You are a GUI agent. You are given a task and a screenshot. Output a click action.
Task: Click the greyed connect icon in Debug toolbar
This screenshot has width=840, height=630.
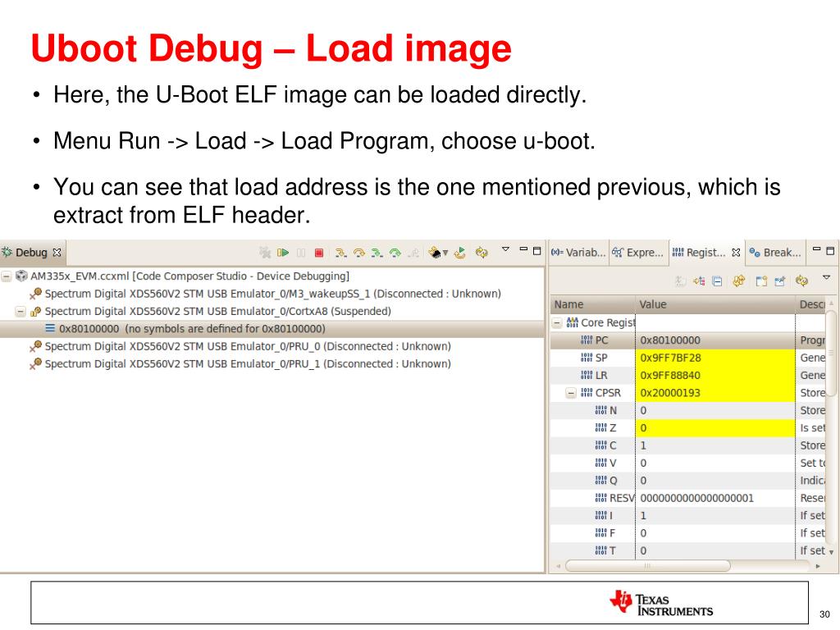pos(265,253)
